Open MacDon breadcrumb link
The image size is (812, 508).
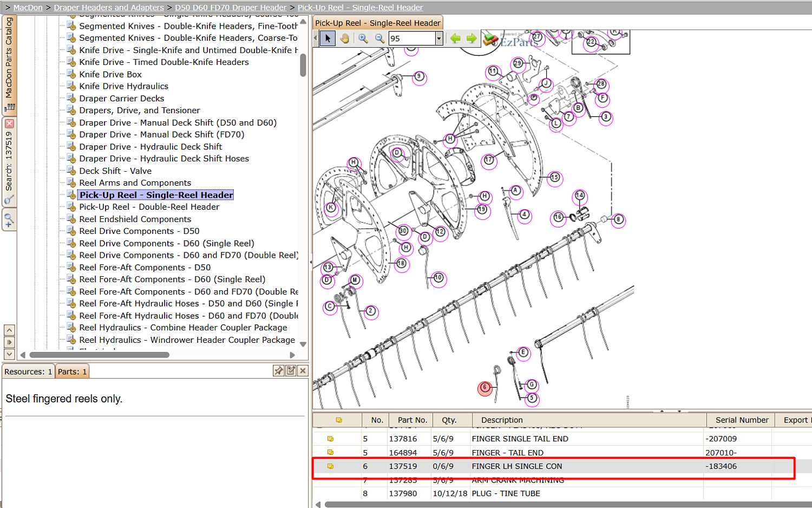pyautogui.click(x=28, y=8)
